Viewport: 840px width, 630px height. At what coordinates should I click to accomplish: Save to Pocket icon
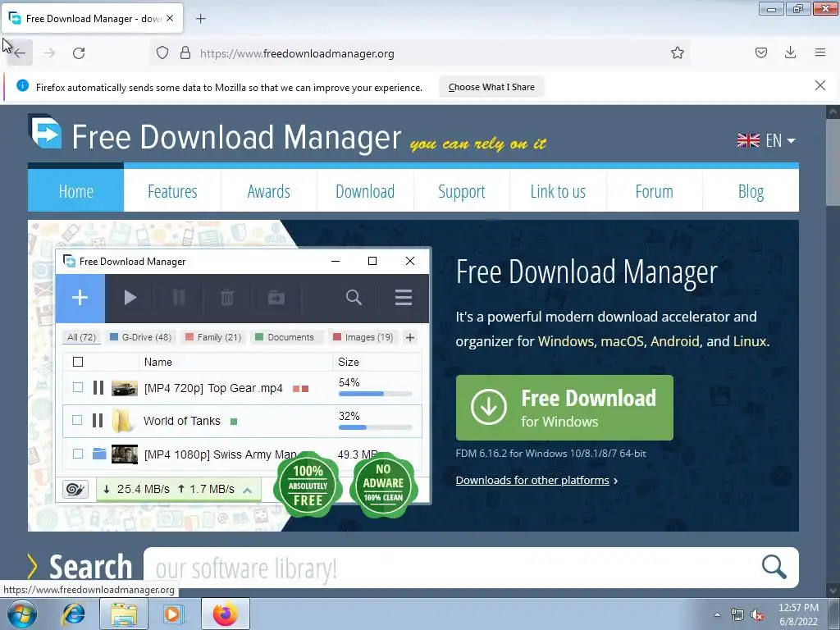(761, 52)
